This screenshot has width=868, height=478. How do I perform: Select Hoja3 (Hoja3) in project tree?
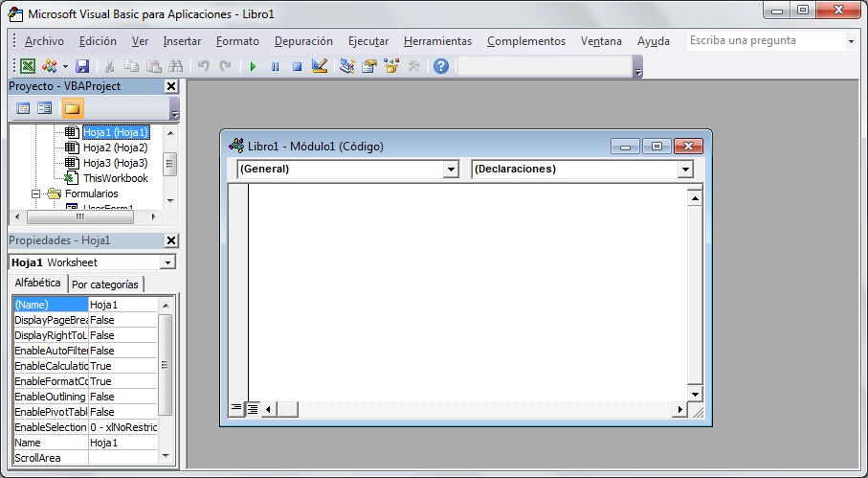[115, 163]
